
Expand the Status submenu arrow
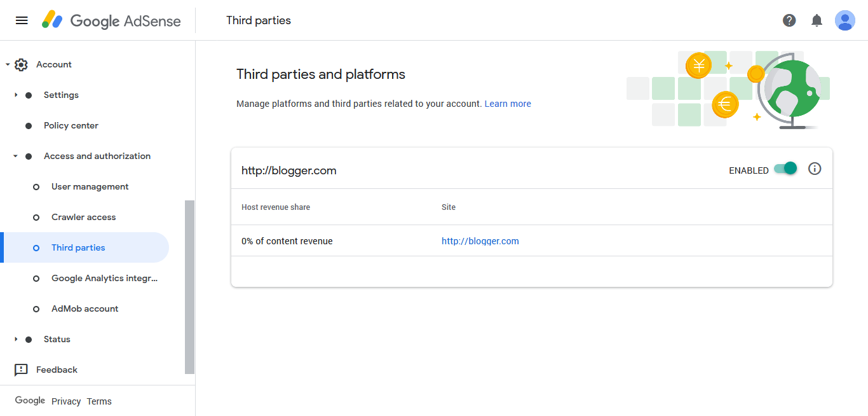16,339
